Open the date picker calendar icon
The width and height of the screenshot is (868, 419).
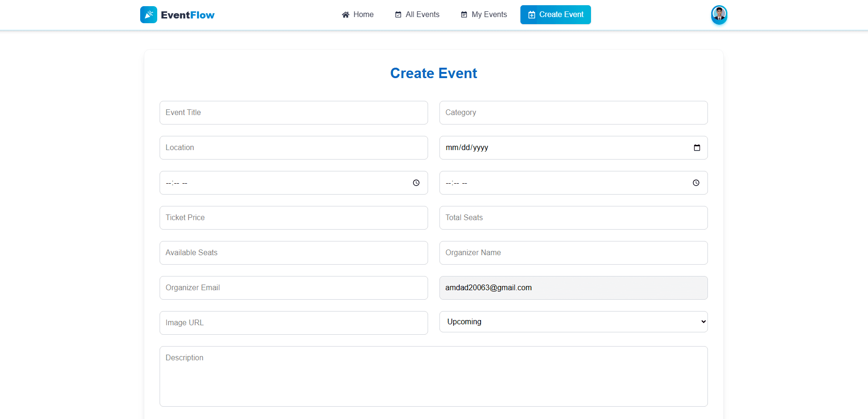click(x=697, y=148)
